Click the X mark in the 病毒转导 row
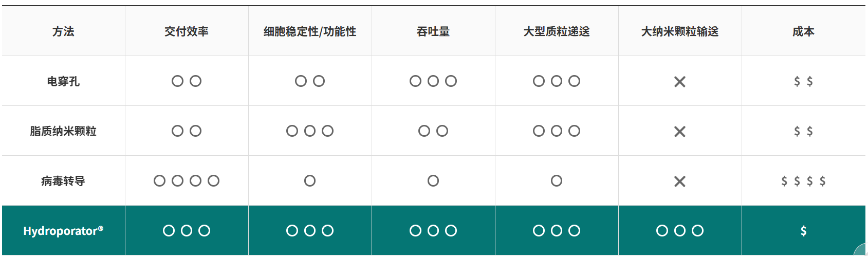The height and width of the screenshot is (256, 868). (680, 181)
